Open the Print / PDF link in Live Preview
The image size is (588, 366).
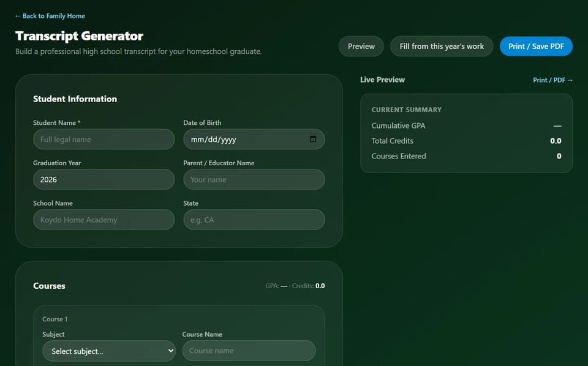coord(552,80)
